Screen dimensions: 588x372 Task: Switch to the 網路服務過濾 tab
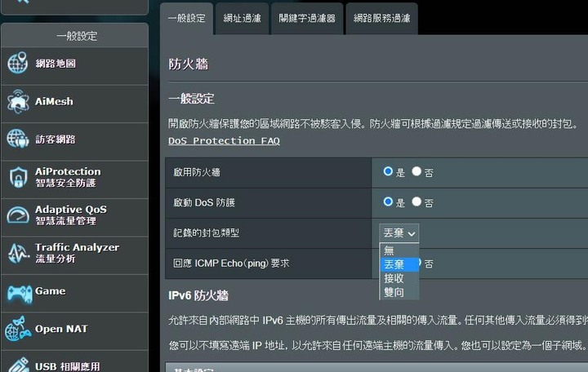[381, 19]
